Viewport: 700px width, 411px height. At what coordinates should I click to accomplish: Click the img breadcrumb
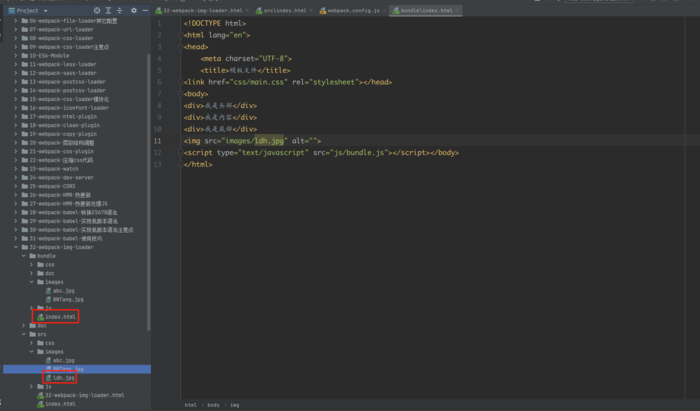tap(235, 405)
